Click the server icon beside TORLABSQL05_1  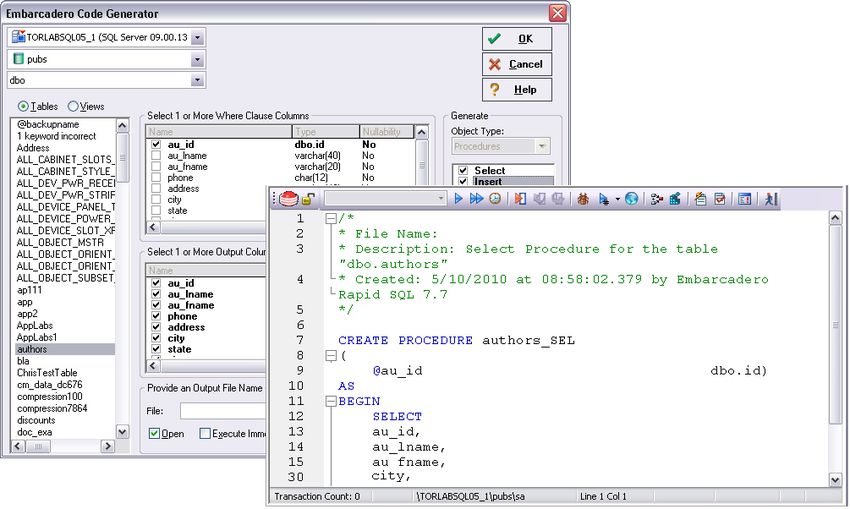pos(18,36)
